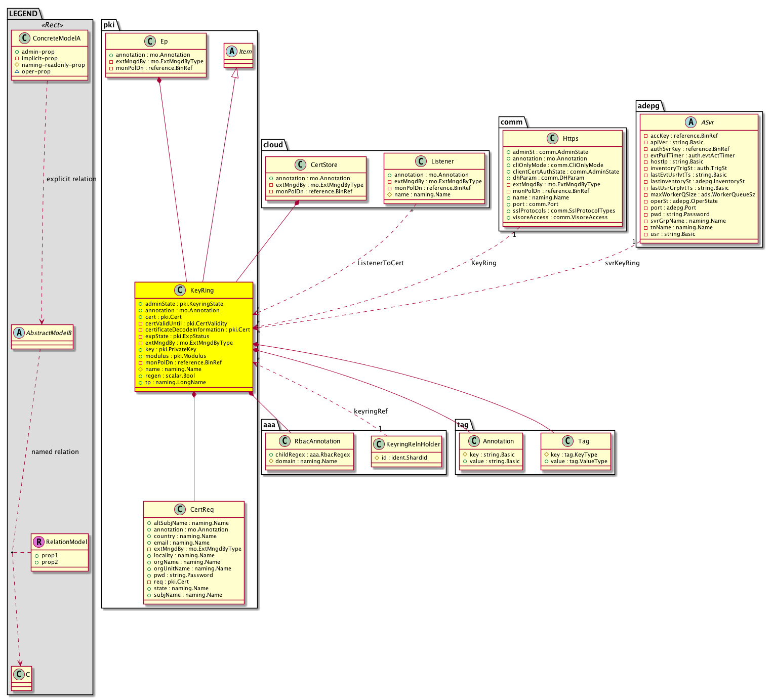Click the C icon of the Listener class
The height and width of the screenshot is (700, 773).
[x=421, y=161]
